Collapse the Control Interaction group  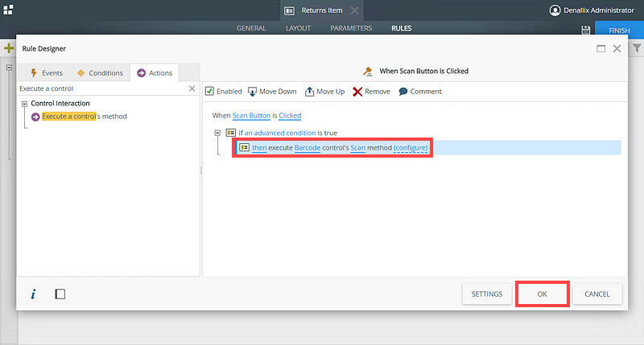pos(25,104)
